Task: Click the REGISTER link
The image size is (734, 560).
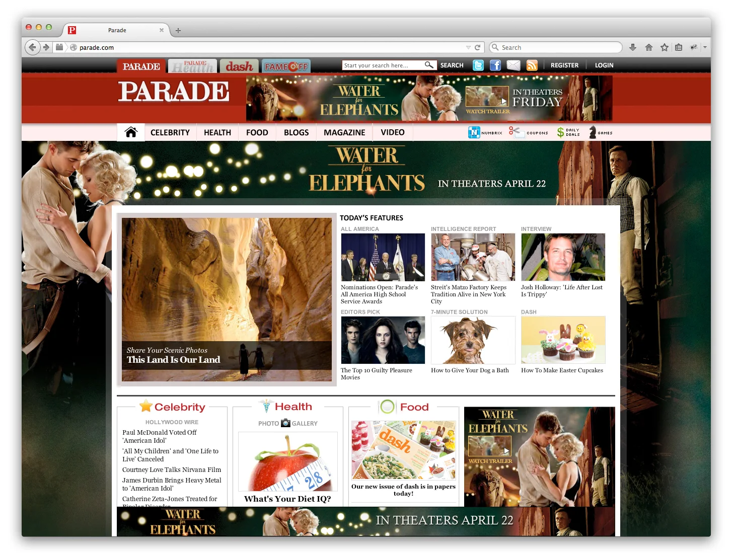Action: 564,65
